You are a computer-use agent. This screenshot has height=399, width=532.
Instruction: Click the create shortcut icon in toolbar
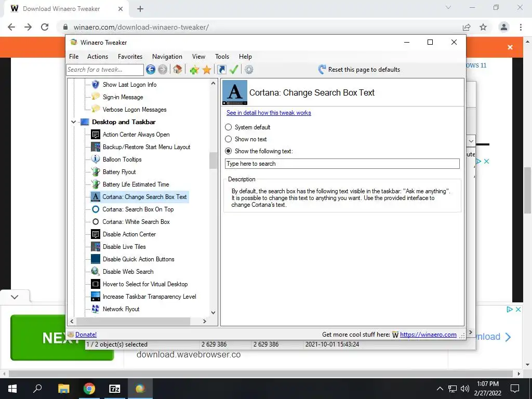(221, 70)
